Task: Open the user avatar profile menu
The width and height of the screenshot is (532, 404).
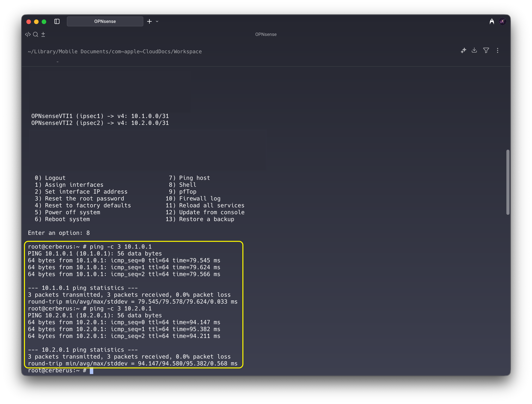Action: pos(502,22)
